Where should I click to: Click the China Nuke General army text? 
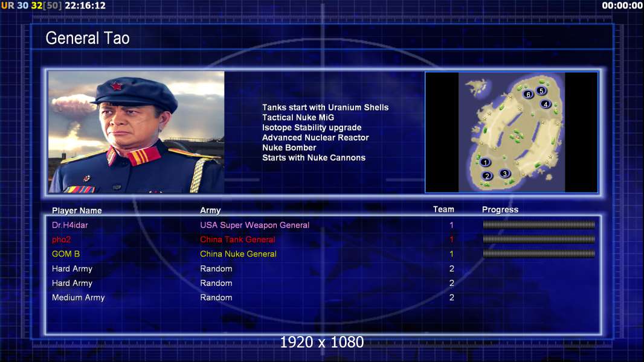pyautogui.click(x=238, y=254)
